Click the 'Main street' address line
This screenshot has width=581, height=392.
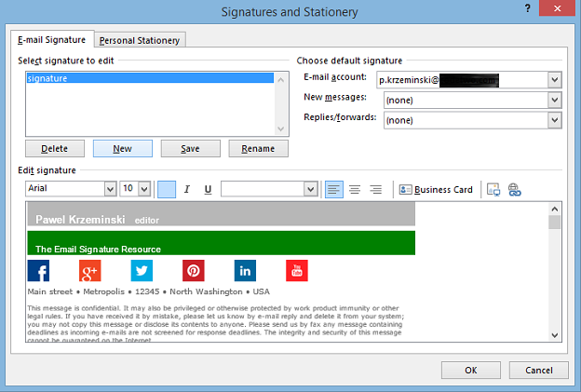149,291
